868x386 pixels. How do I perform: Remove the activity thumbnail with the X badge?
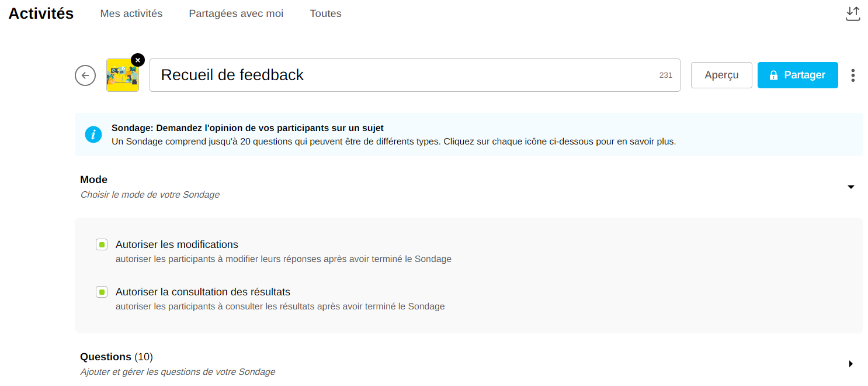pyautogui.click(x=137, y=60)
